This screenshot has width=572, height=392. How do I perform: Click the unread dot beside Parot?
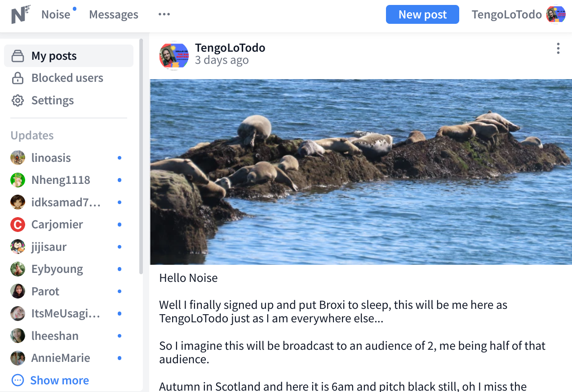pos(120,291)
